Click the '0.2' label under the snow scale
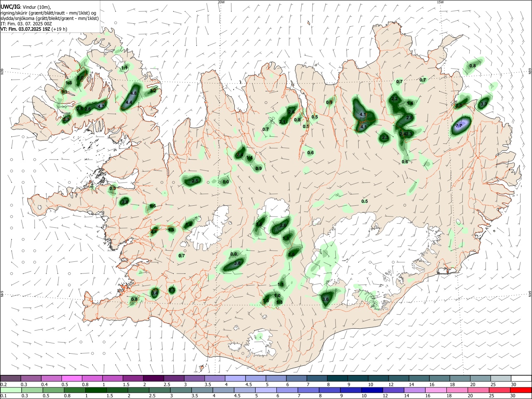The image size is (532, 399). 4,384
